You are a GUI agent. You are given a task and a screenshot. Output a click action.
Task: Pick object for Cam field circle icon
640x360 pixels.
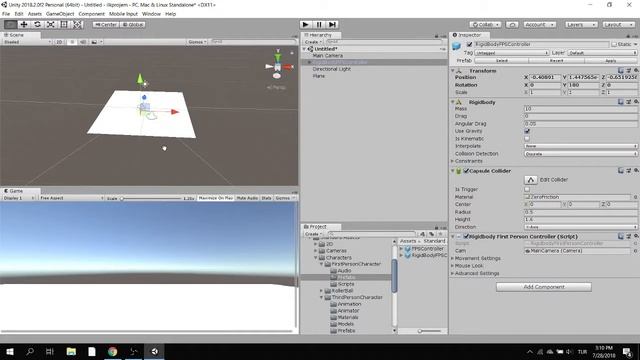(x=635, y=251)
